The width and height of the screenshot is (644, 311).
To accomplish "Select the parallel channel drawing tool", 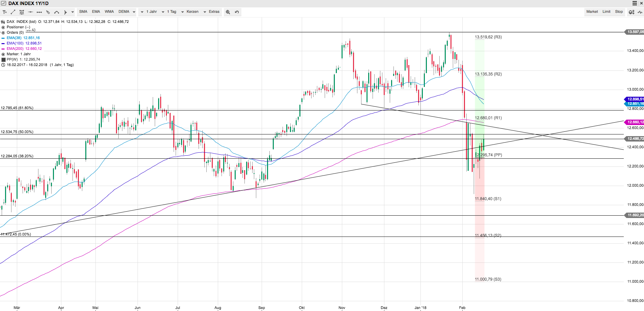I will point(48,12).
